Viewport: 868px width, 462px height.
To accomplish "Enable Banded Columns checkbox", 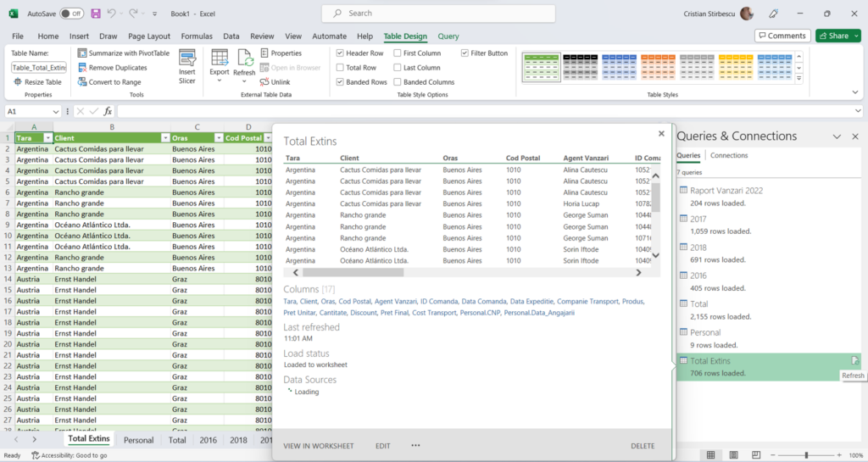I will tap(398, 82).
